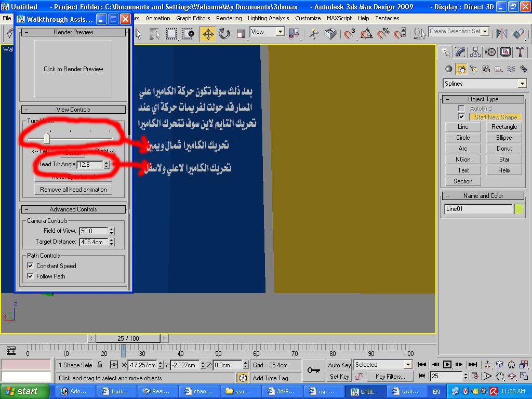Toggle Auto Key animation mode
Screen dimensions: 532x399
[339, 365]
